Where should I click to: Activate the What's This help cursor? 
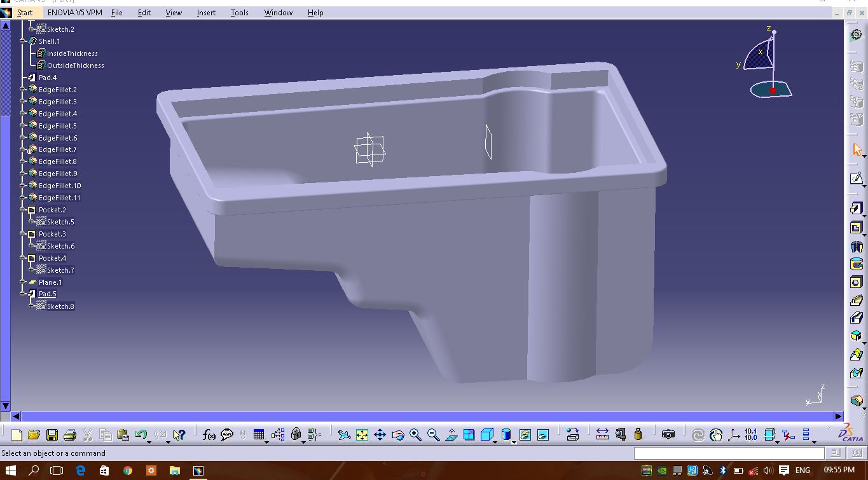point(179,435)
